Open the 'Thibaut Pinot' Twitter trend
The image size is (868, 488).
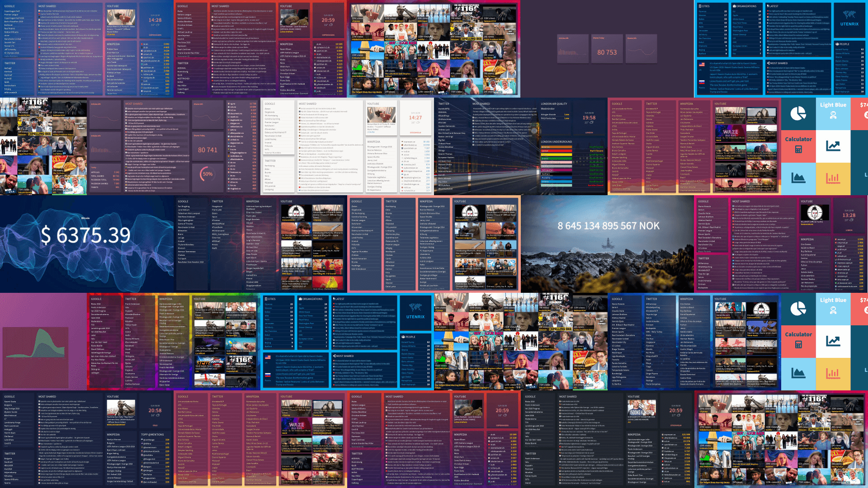[x=444, y=144]
